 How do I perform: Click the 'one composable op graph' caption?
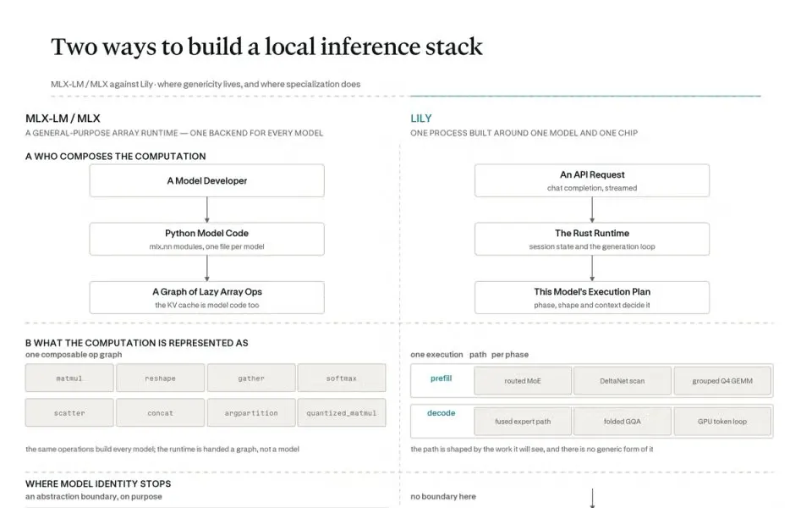74,355
